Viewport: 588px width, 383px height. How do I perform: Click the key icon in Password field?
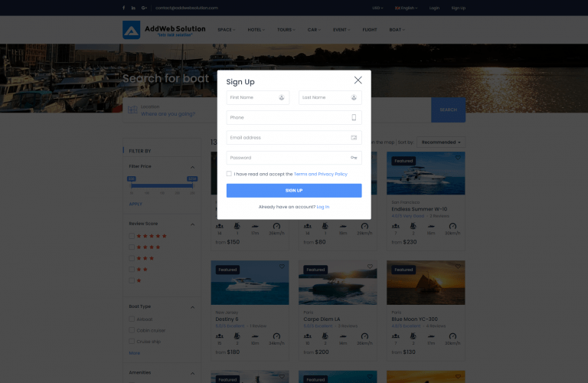(x=354, y=158)
